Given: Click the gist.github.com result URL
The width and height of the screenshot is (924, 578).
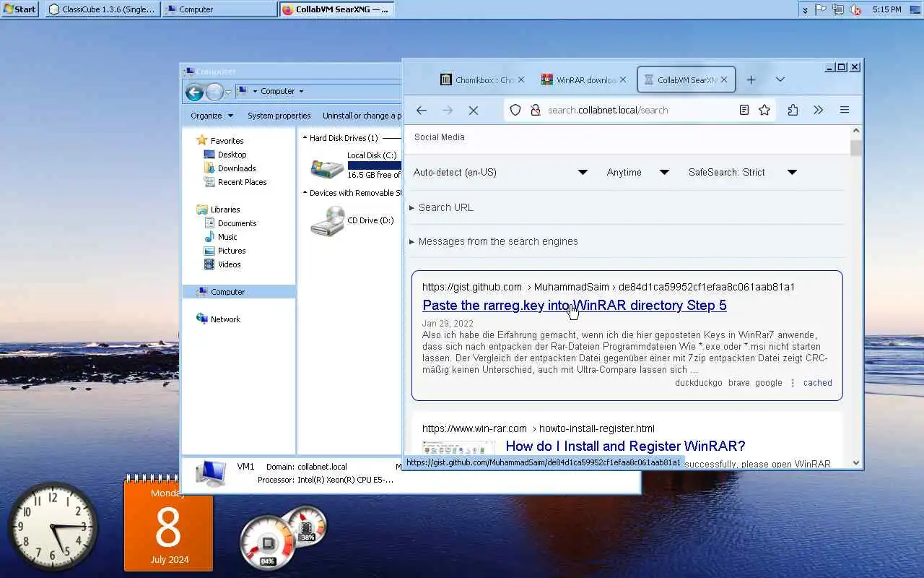Looking at the screenshot, I should coord(609,287).
